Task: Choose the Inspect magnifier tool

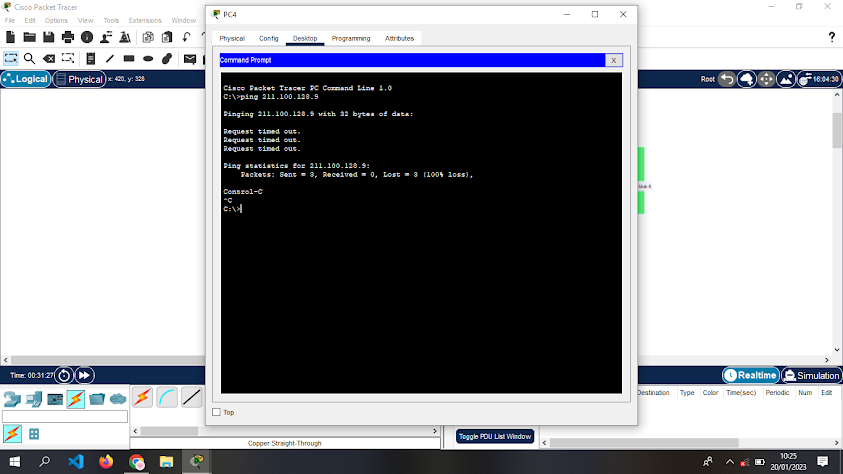Action: [x=30, y=59]
